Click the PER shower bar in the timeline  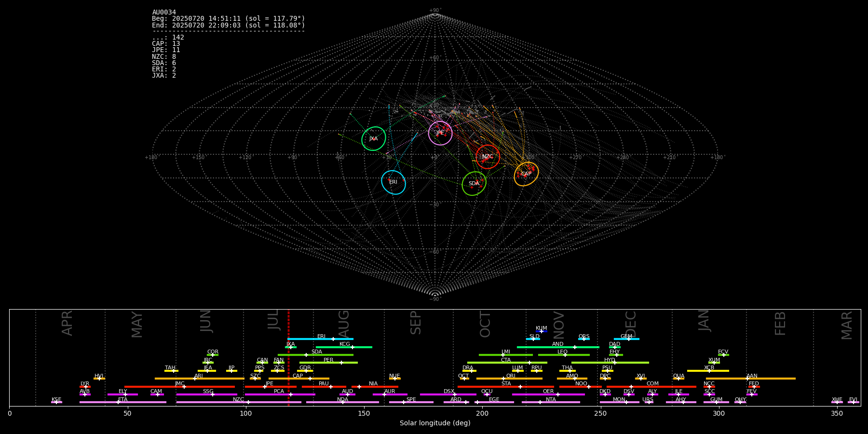328,363
